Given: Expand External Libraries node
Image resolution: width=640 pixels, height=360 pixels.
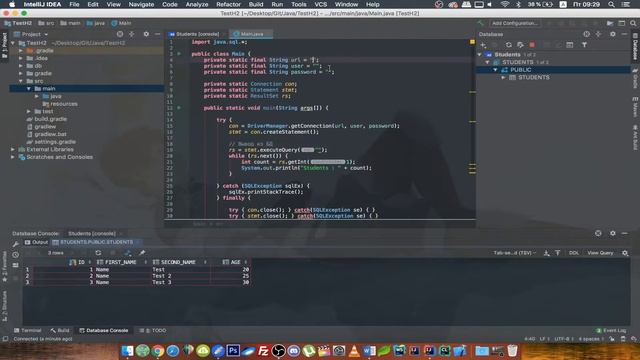Looking at the screenshot, I should (13, 149).
